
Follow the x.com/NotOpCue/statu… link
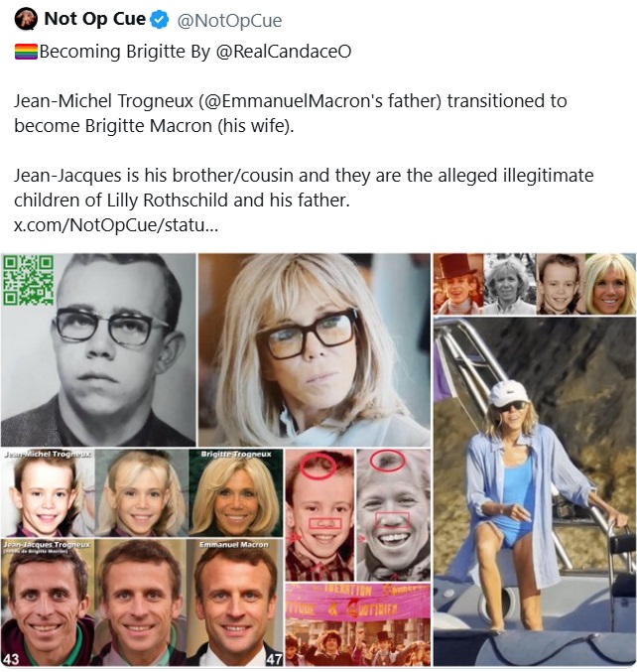click(x=116, y=224)
